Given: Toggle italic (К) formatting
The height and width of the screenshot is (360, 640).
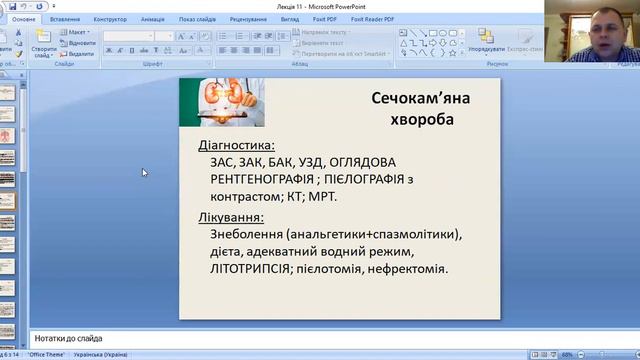Looking at the screenshot, I should (120, 51).
